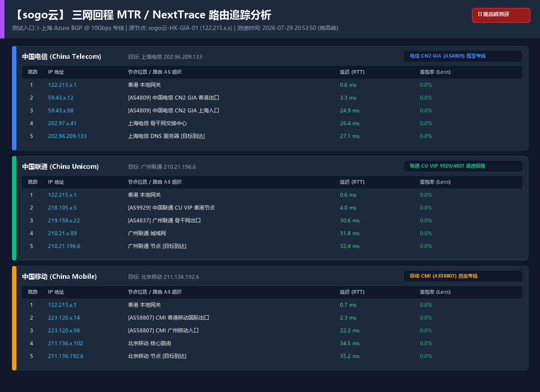Screen dimensions: 540x392
Task: Click the blue color bar beside the Telecom card
Action: pos(14,98)
